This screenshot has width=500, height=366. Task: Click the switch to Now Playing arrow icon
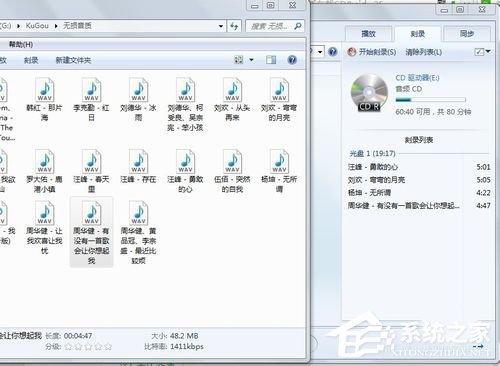click(x=478, y=347)
